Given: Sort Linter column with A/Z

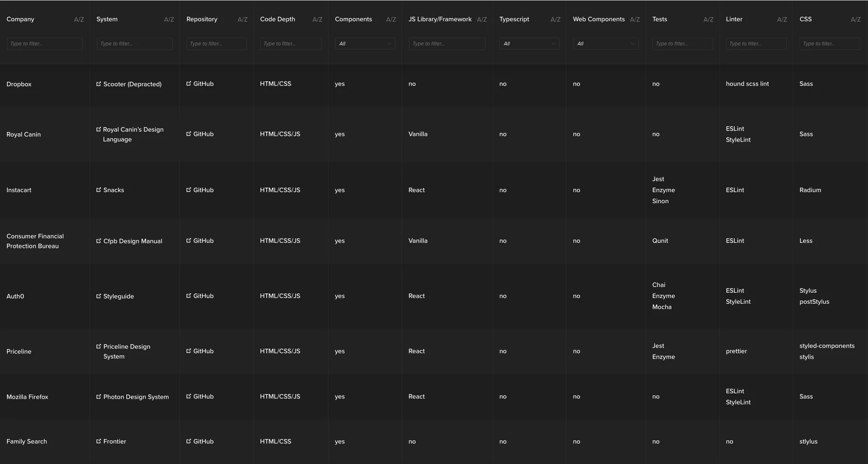Looking at the screenshot, I should click(782, 20).
